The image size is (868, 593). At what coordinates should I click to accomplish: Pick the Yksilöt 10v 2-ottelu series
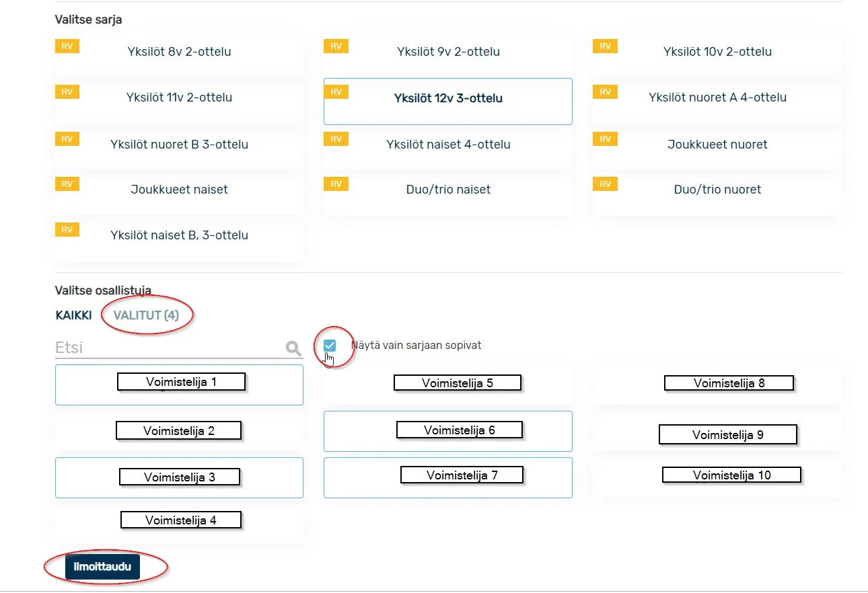point(717,55)
